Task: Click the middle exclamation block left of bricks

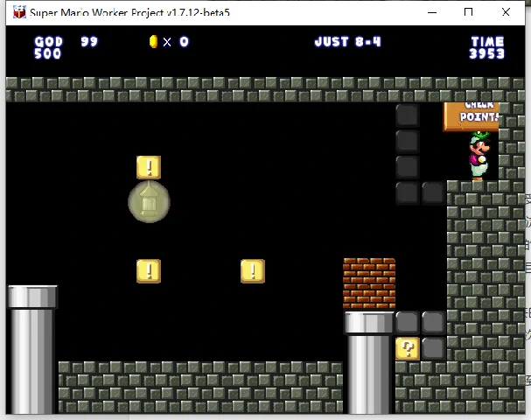Action: point(253,271)
